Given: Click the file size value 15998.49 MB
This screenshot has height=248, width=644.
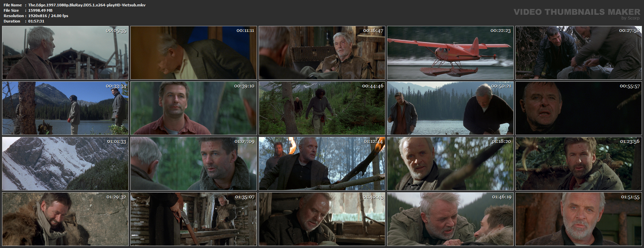Looking at the screenshot, I should click(x=40, y=10).
